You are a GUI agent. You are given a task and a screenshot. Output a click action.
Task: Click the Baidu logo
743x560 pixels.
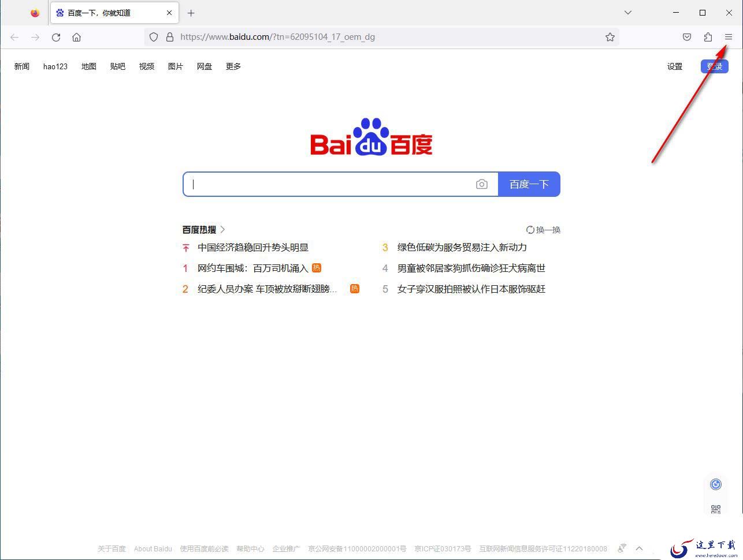[371, 137]
